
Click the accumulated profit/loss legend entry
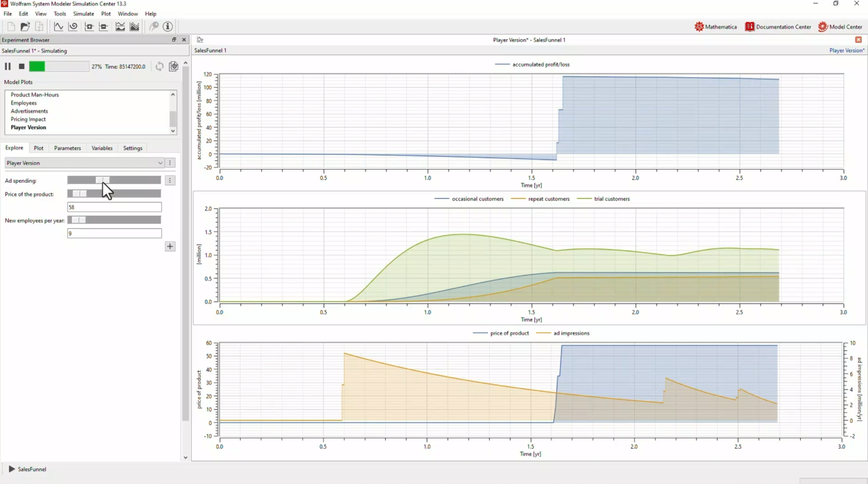click(x=532, y=64)
